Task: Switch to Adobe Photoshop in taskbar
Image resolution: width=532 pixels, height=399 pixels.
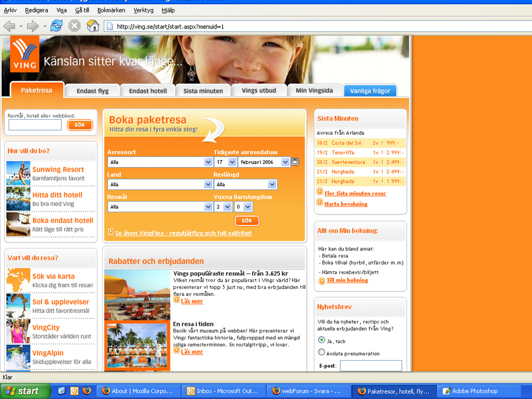Action: pos(479,391)
